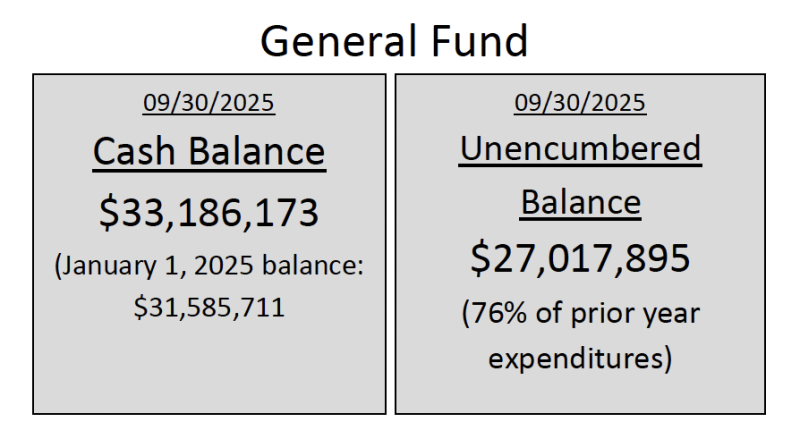Click the word "expenditures)"
The image size is (800, 422).
click(x=580, y=357)
